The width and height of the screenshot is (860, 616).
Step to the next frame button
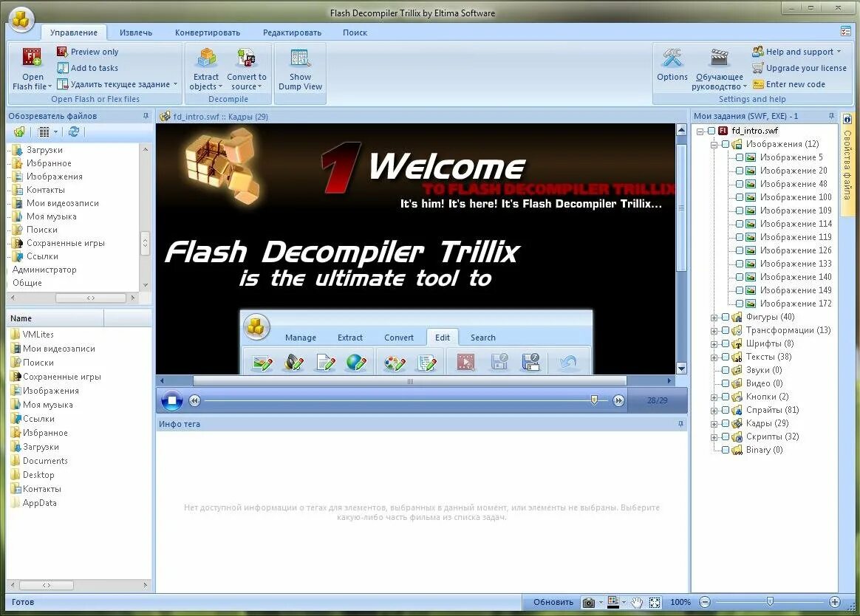[x=618, y=400]
